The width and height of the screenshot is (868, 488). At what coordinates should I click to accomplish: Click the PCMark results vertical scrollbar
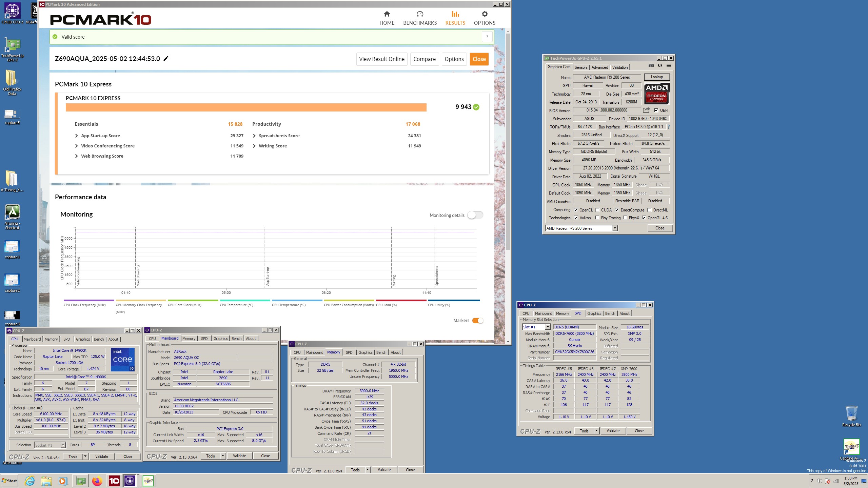(x=508, y=141)
